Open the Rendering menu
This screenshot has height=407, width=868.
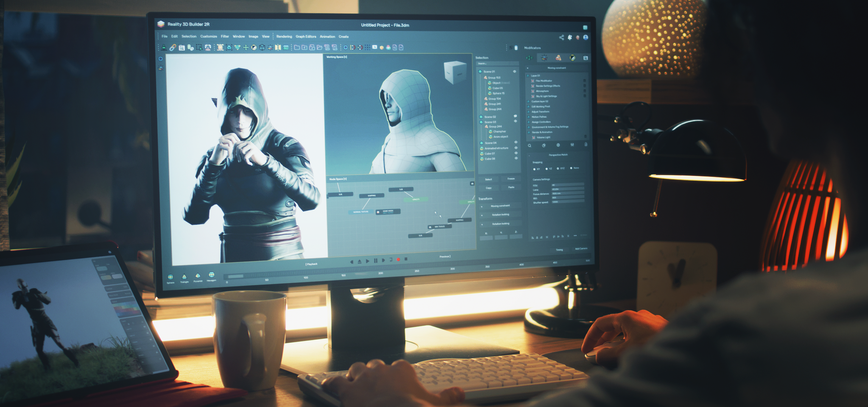point(284,36)
